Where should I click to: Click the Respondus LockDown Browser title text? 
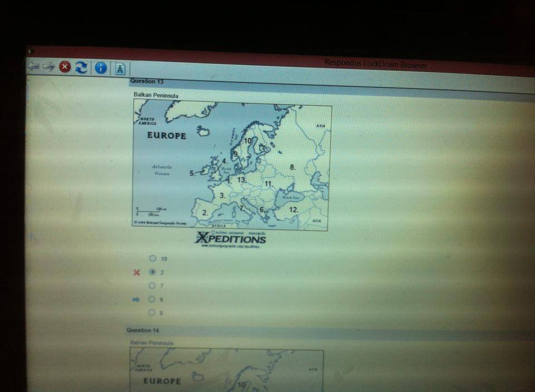tap(375, 63)
